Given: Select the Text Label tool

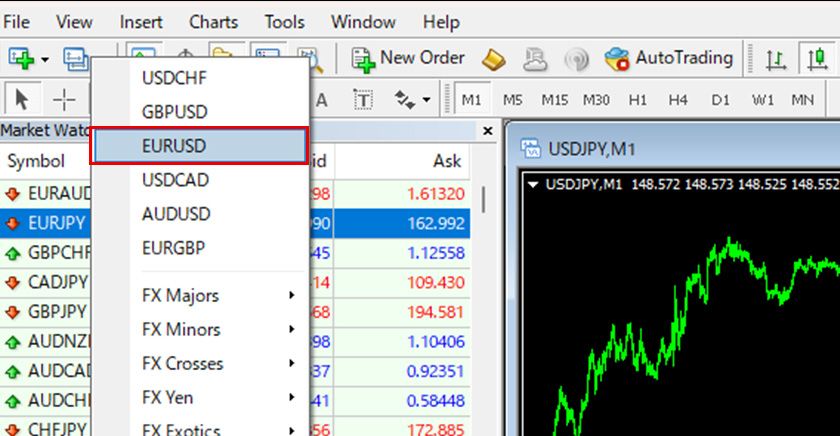Looking at the screenshot, I should [x=362, y=100].
